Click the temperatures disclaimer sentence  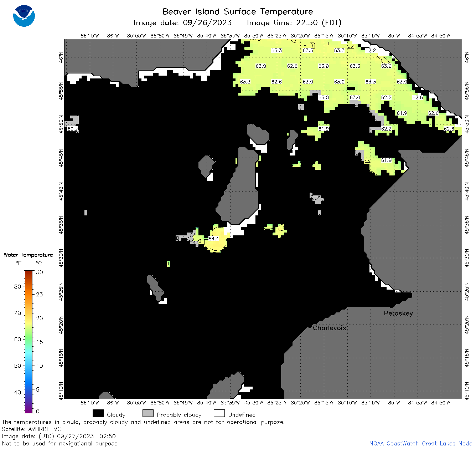coord(143,422)
